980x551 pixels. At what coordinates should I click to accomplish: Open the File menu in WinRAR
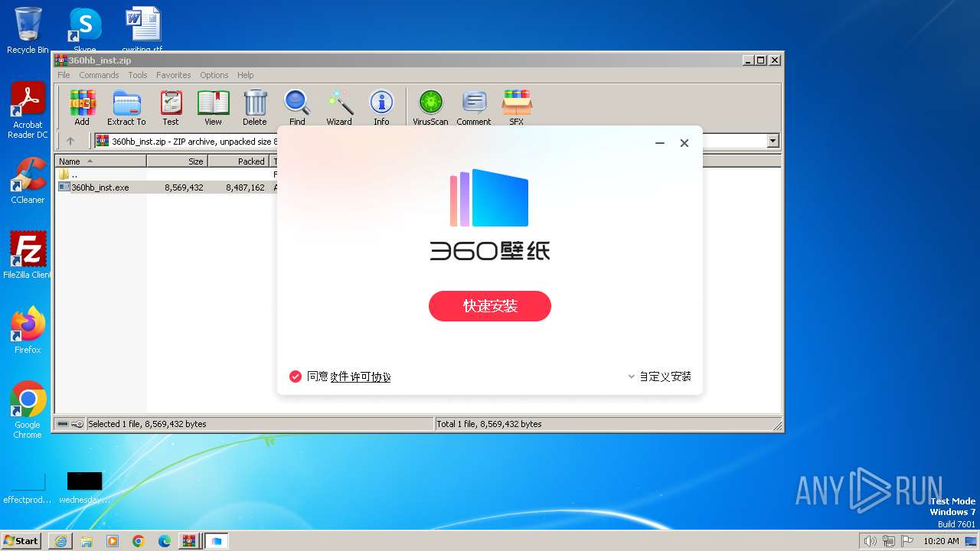click(x=64, y=75)
